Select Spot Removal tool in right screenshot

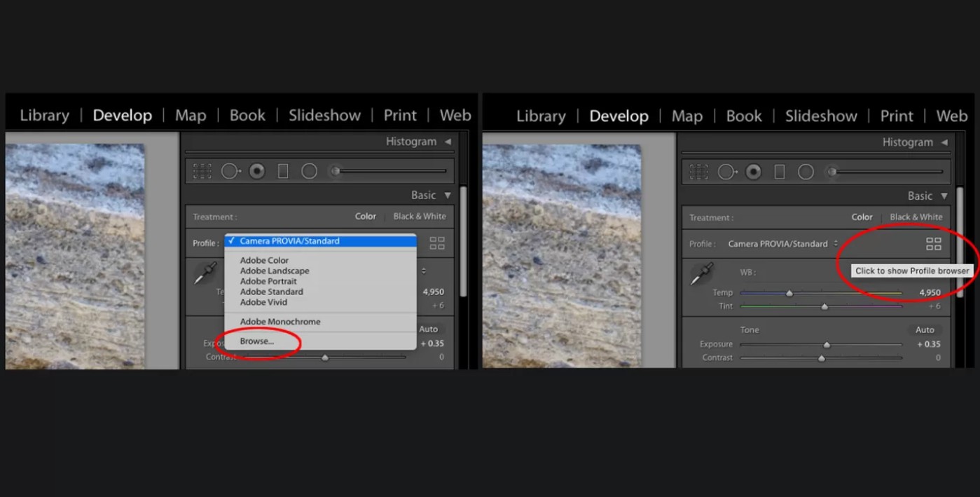click(x=726, y=172)
